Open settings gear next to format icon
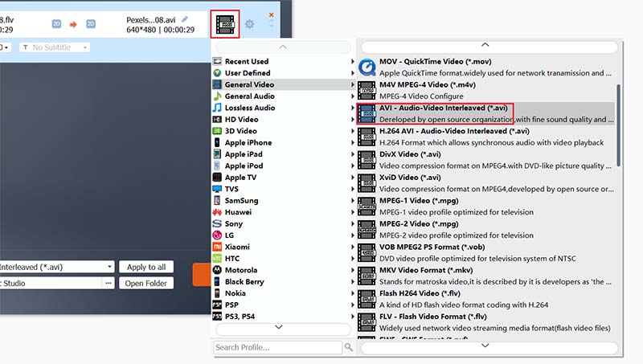This screenshot has height=364, width=643. click(x=250, y=24)
